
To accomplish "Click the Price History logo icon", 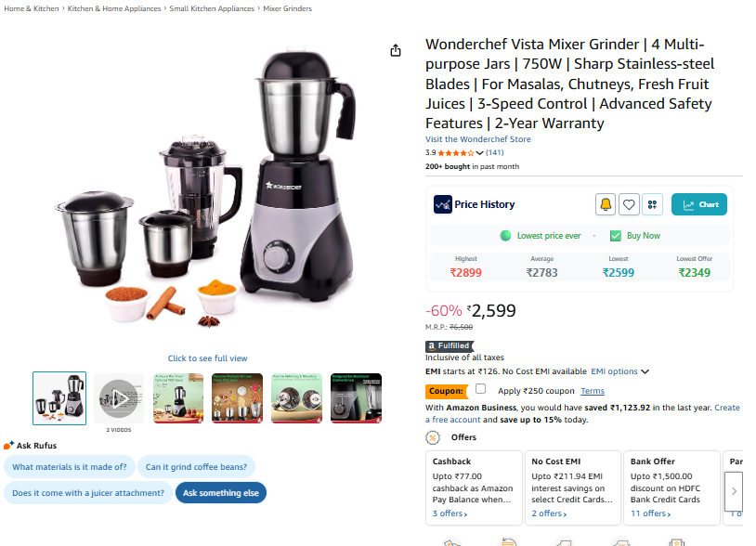I will 443,204.
